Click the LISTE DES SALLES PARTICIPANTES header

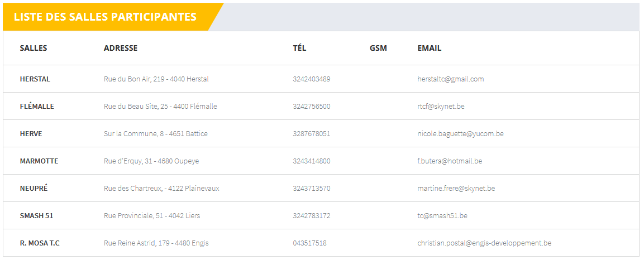105,17
